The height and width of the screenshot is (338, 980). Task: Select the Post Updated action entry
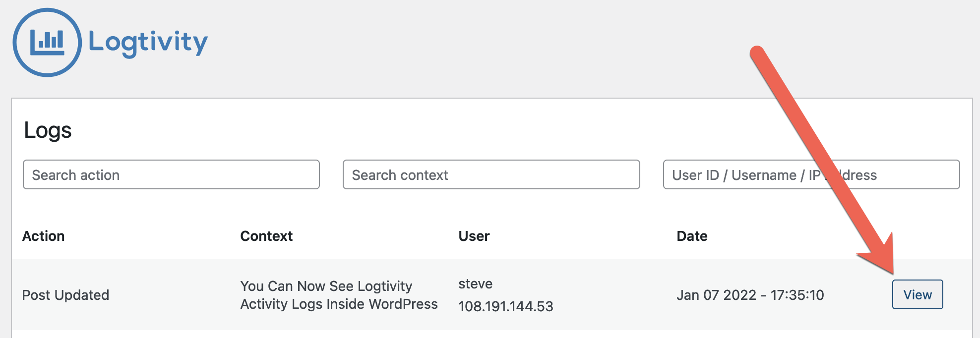pos(65,295)
